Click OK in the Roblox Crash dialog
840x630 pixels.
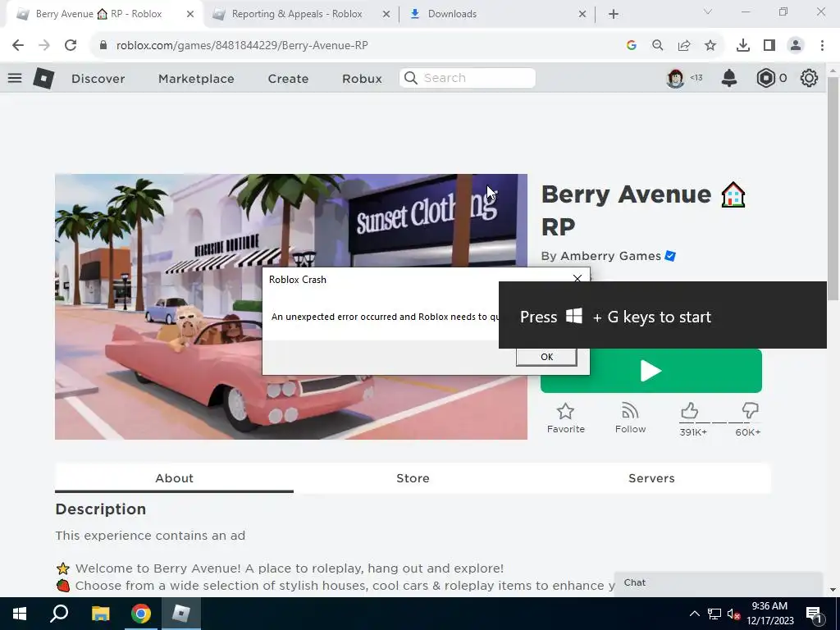(x=546, y=358)
